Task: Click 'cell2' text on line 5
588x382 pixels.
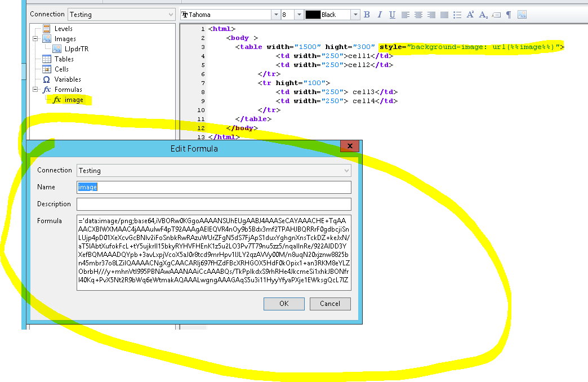Action: click(359, 65)
